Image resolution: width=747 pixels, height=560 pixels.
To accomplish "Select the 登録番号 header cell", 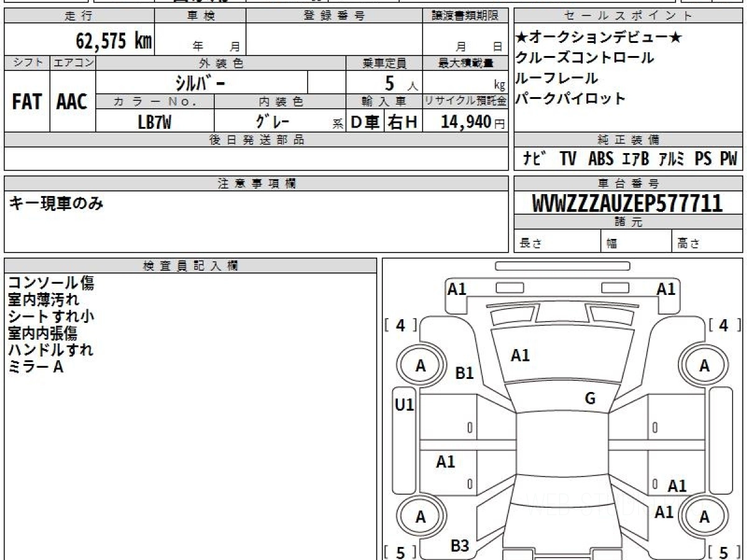I will pos(334,16).
